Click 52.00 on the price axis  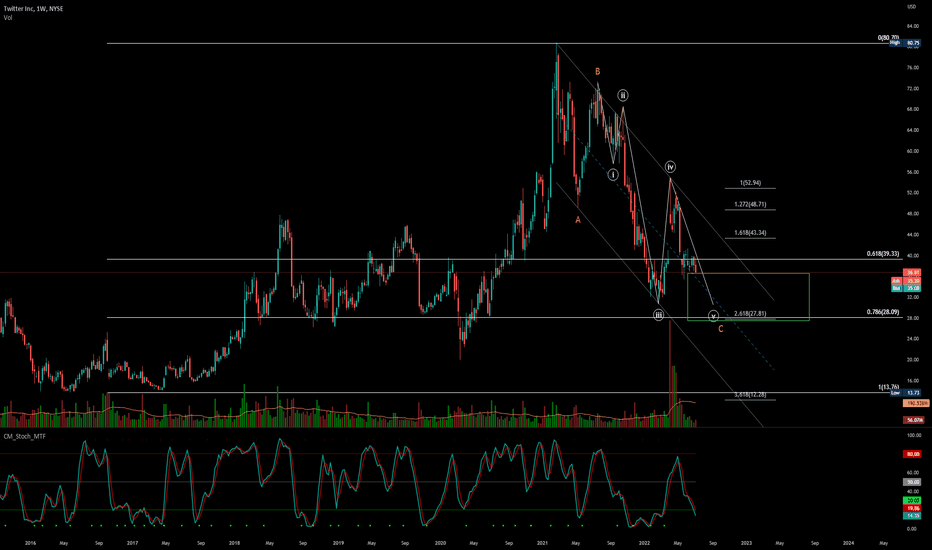(912, 193)
